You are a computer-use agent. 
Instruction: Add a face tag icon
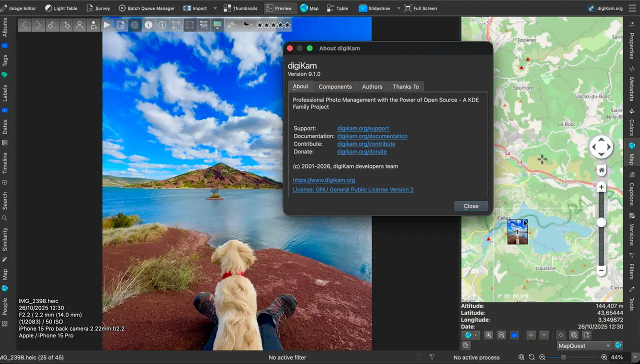pyautogui.click(x=93, y=25)
